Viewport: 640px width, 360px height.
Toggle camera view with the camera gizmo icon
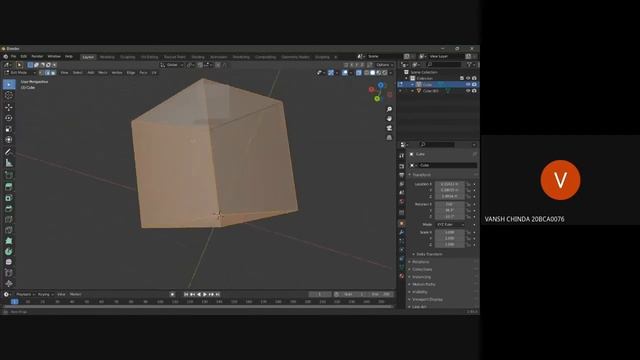click(389, 128)
